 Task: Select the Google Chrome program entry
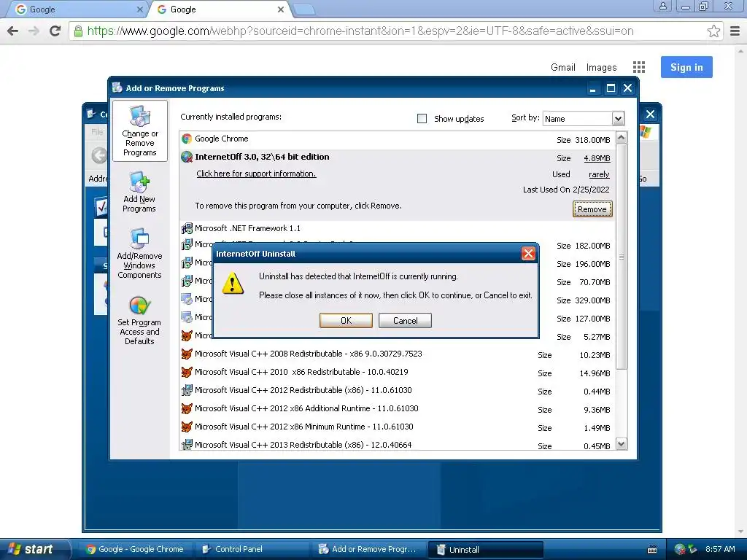(x=398, y=139)
